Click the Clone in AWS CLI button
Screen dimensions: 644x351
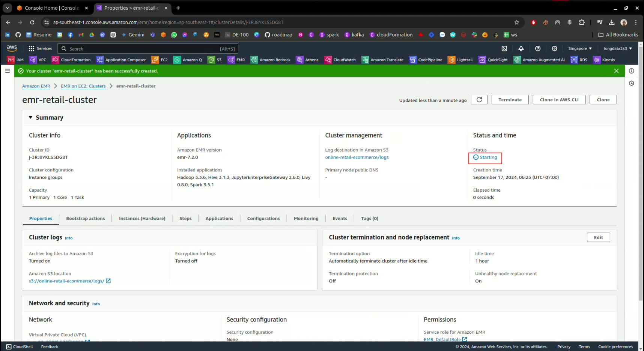pyautogui.click(x=559, y=100)
